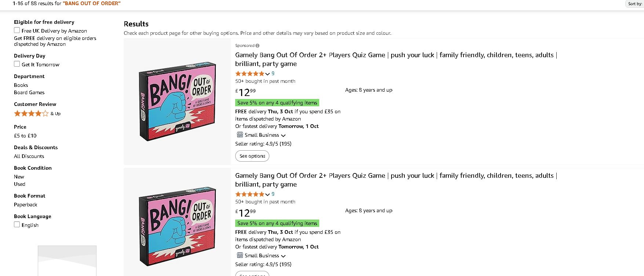The height and width of the screenshot is (276, 644).
Task: Click first listing's Small Business badge icon
Action: click(240, 135)
